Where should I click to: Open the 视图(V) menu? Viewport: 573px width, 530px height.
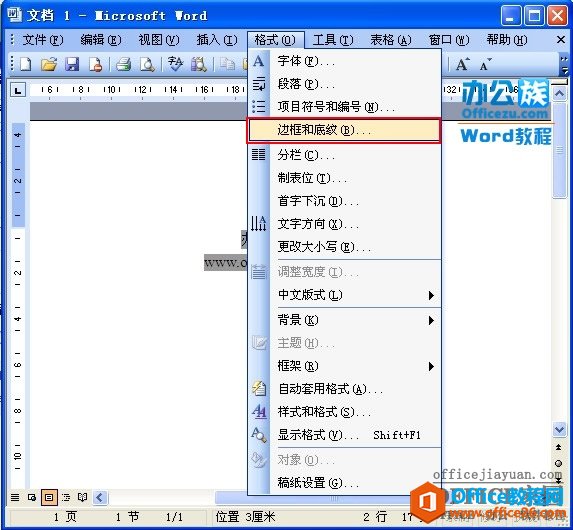pyautogui.click(x=159, y=39)
